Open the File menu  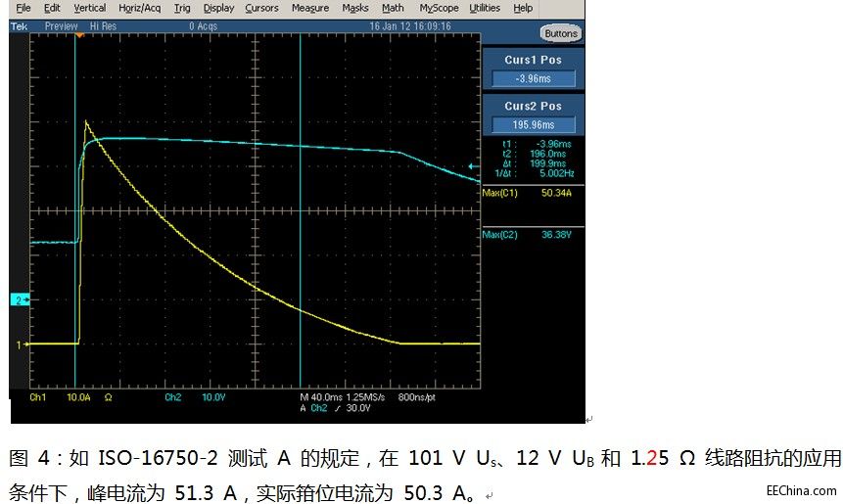click(x=23, y=8)
